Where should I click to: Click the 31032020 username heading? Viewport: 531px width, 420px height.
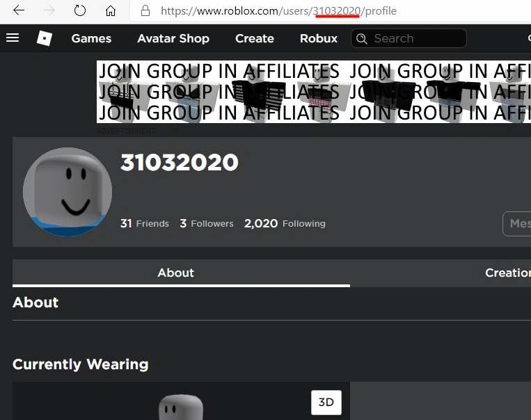click(179, 162)
